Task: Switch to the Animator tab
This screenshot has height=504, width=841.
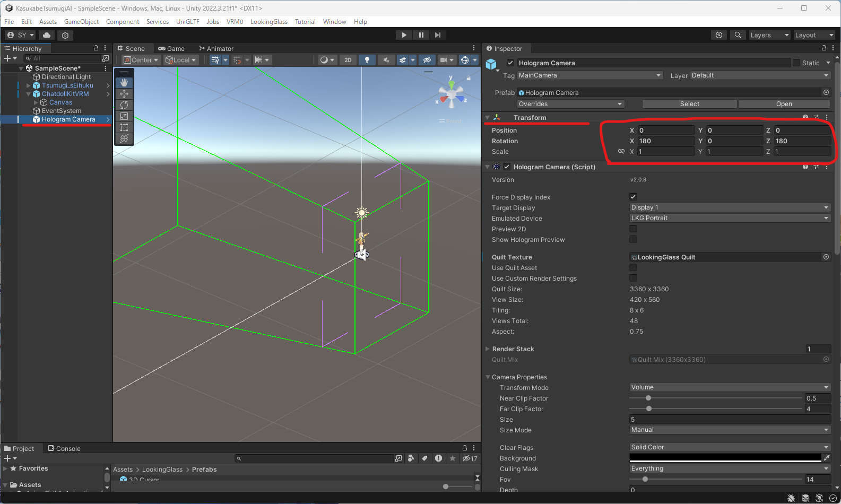Action: pyautogui.click(x=216, y=48)
